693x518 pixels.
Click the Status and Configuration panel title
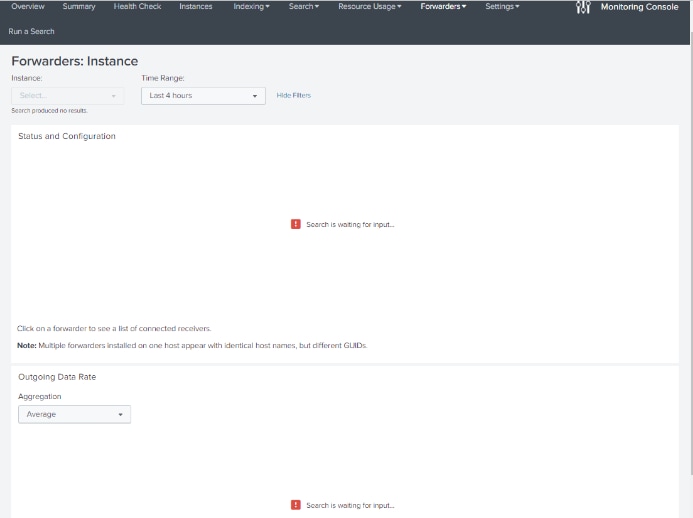point(67,136)
